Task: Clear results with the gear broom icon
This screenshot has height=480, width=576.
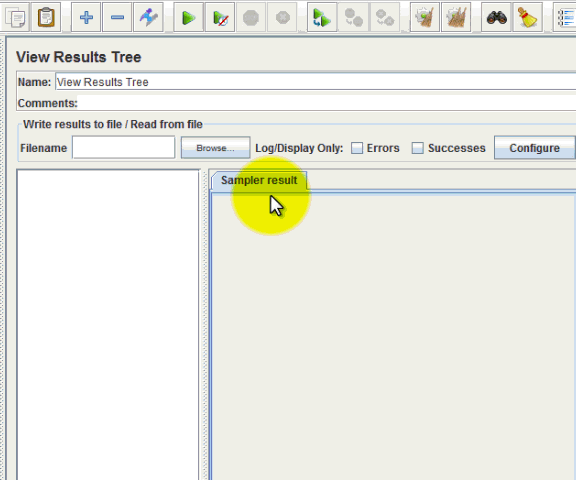Action: (425, 17)
